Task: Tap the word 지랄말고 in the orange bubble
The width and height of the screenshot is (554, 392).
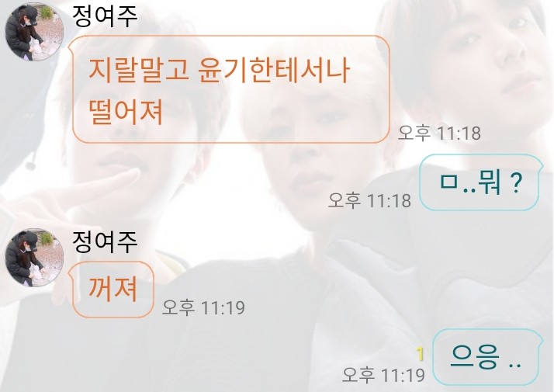Action: coord(138,70)
